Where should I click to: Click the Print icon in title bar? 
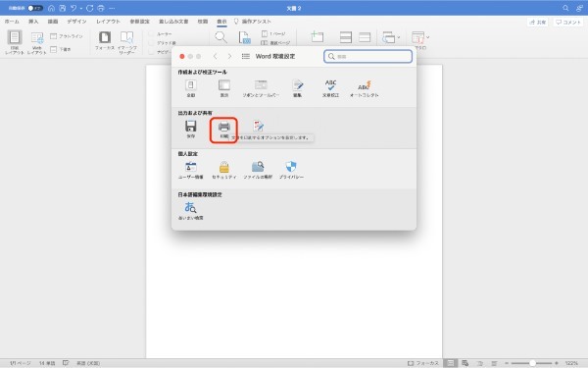[x=101, y=8]
